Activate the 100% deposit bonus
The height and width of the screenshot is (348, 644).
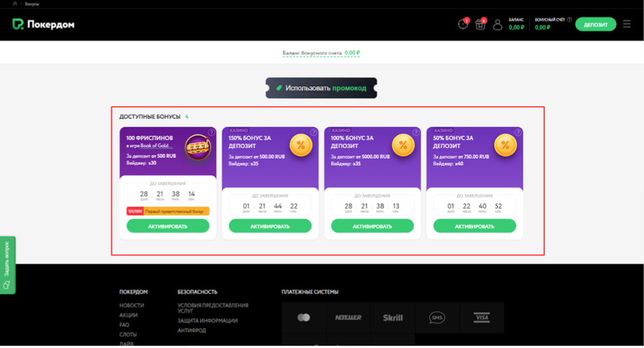(x=372, y=226)
